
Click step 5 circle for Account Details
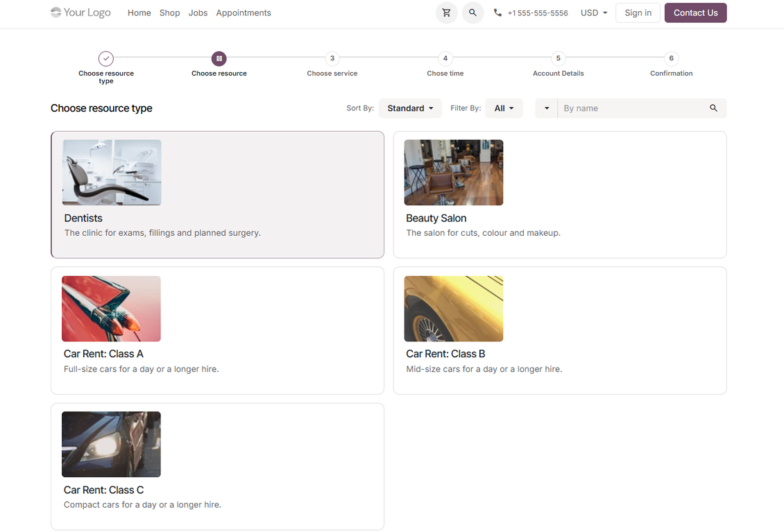coord(558,58)
